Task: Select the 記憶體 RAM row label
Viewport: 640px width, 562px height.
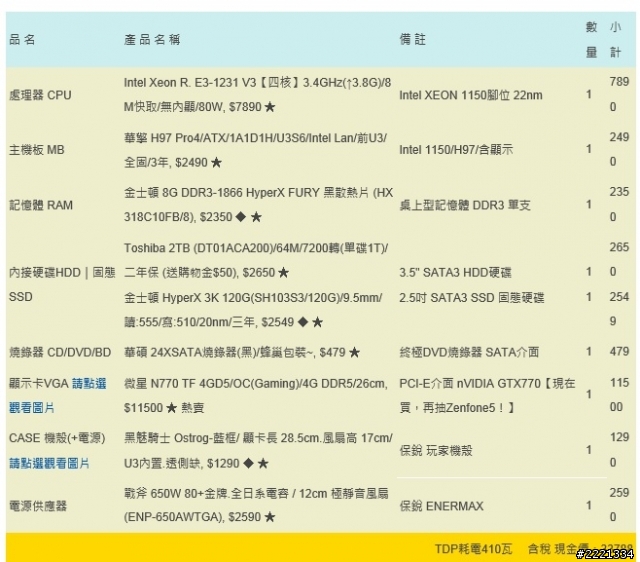Action: pos(41,205)
